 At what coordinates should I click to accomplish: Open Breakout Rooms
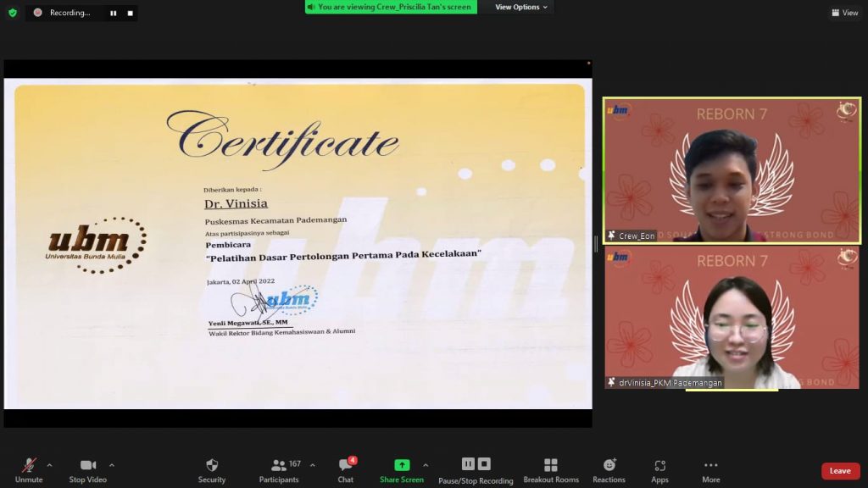point(551,471)
